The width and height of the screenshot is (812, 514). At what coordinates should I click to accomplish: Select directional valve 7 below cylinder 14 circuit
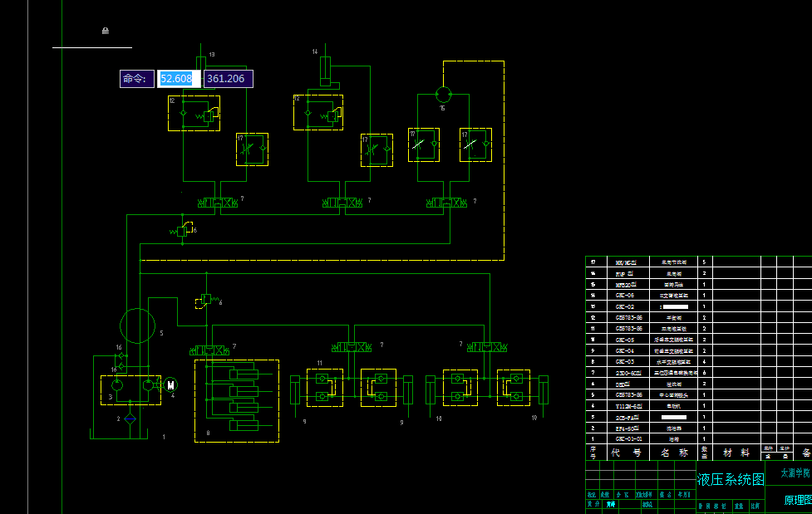[342, 203]
